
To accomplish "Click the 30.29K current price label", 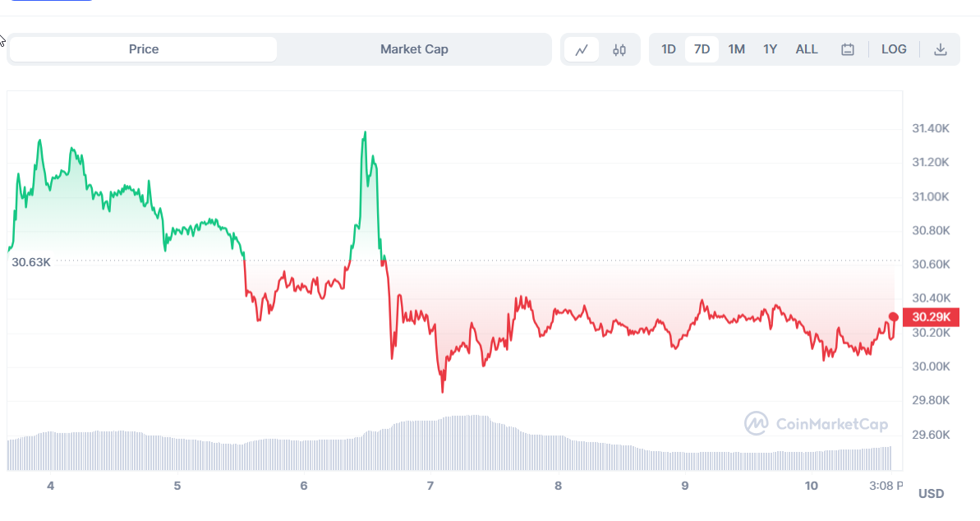I will tap(930, 317).
